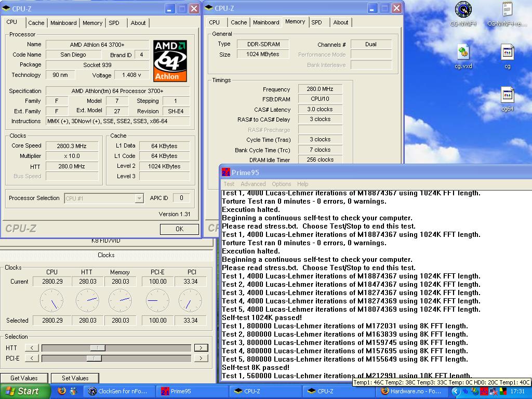This screenshot has height=399, width=532.
Task: Launch Firefox from the quick launch bar
Action: pos(62,391)
